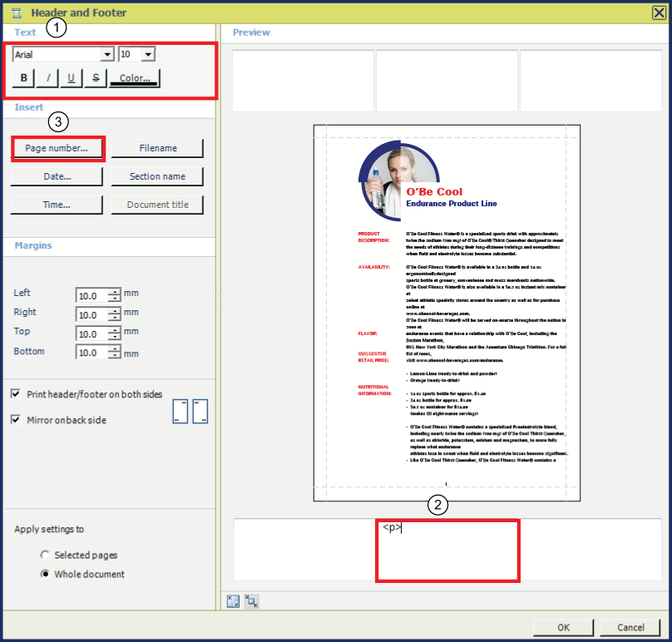Toggle Print header/footer on both sides
The image size is (672, 642).
16,394
